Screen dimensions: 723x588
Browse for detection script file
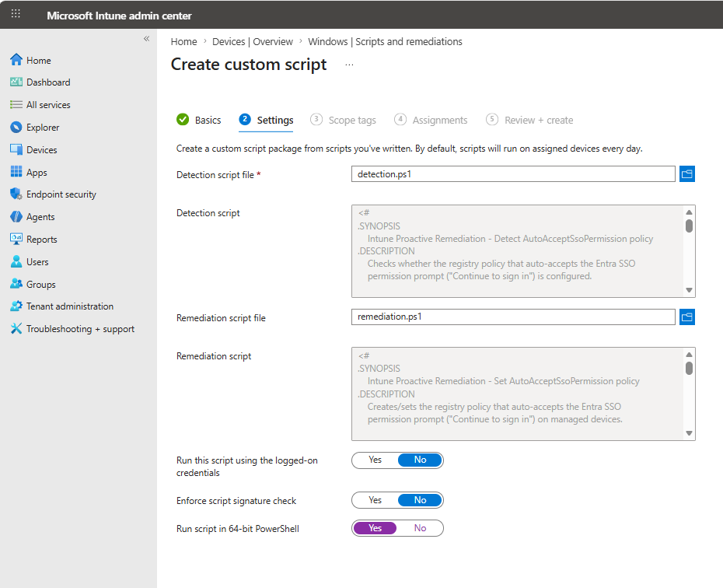click(687, 174)
